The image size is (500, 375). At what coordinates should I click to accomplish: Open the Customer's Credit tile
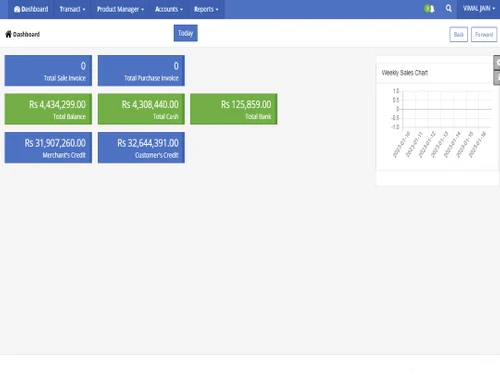pos(141,148)
